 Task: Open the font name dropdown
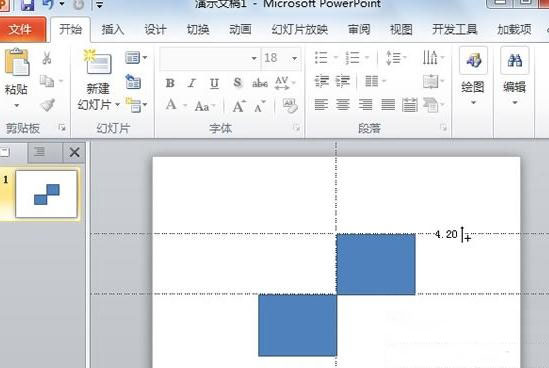254,58
